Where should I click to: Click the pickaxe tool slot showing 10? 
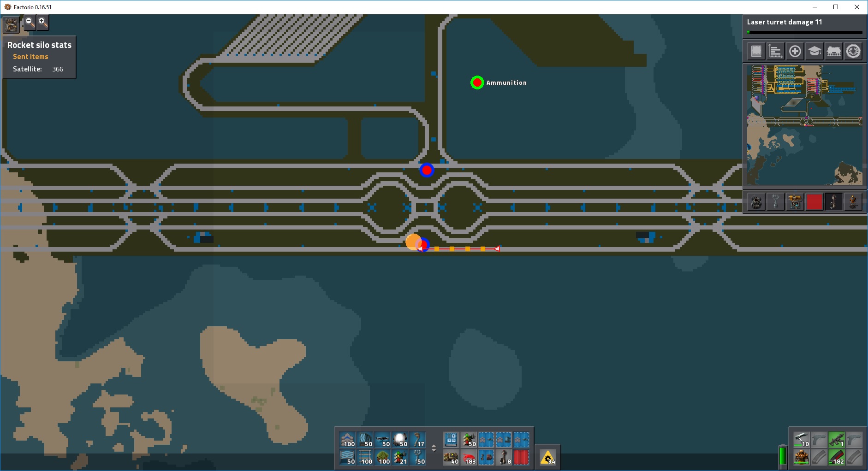pyautogui.click(x=802, y=440)
